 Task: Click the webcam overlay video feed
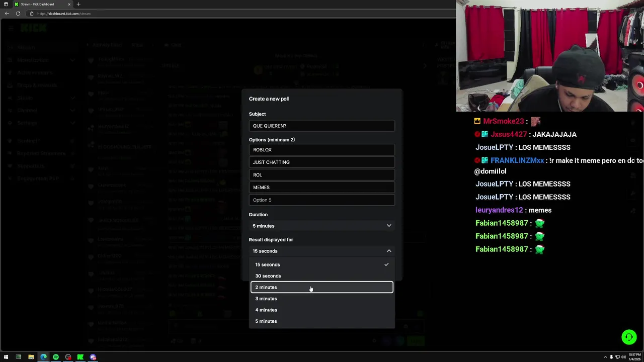coord(550,56)
